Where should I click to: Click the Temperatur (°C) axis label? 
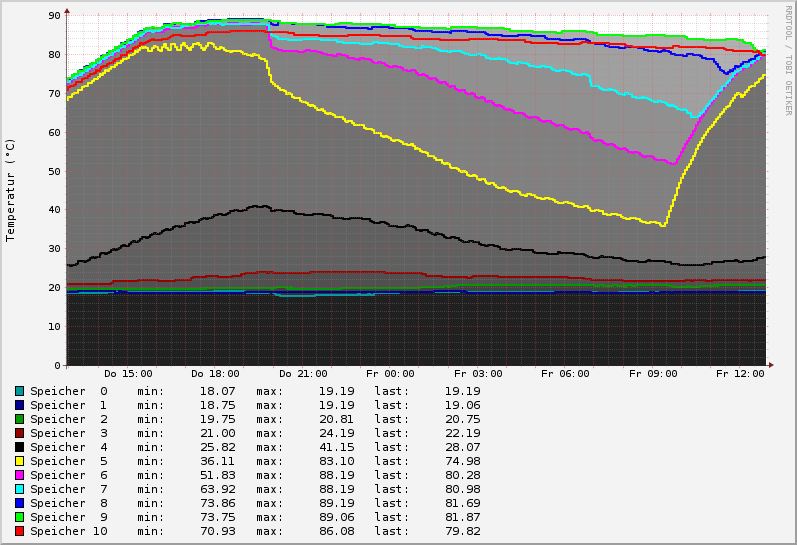coord(11,190)
